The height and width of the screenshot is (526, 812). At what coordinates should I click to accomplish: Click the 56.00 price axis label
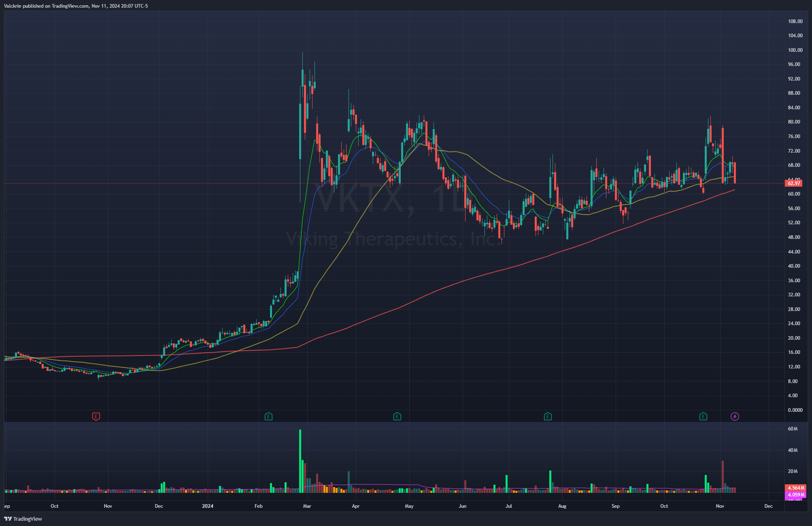[794, 209]
